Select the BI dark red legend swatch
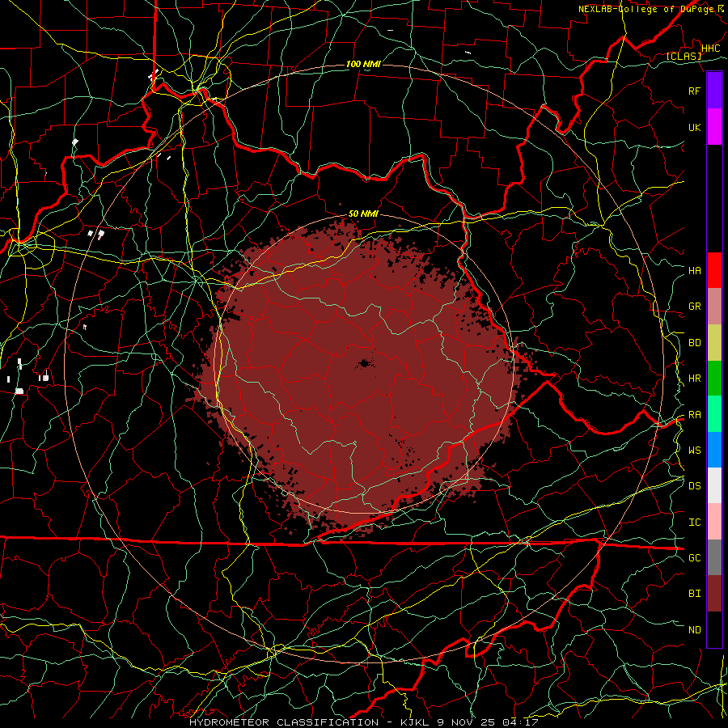728x728 pixels. point(714,594)
